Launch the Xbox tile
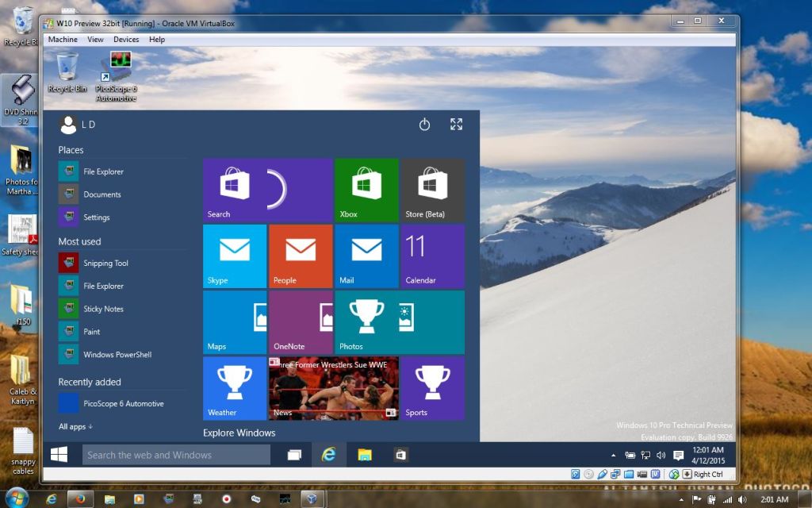Image resolution: width=812 pixels, height=508 pixels. tap(366, 190)
